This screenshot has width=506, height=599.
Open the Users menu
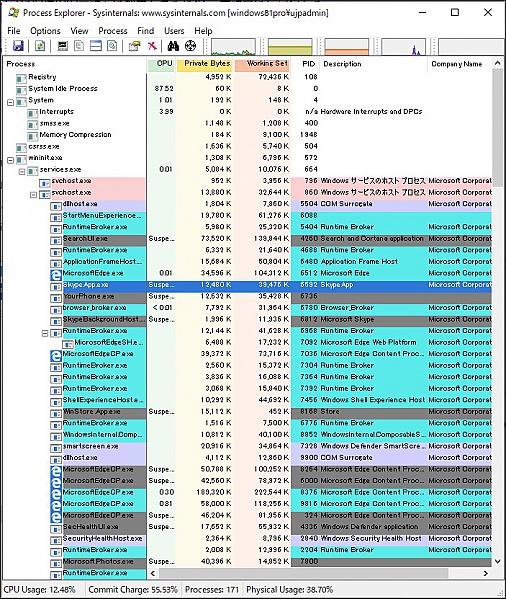point(174,31)
